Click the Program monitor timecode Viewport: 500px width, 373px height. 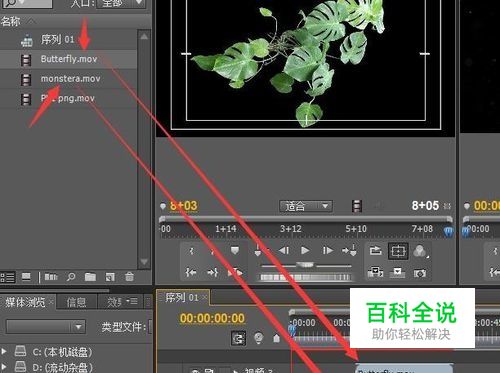[x=487, y=206]
